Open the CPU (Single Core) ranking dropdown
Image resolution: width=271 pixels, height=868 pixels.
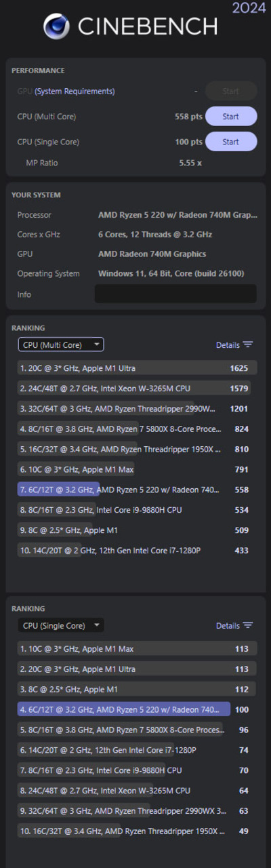(x=61, y=625)
